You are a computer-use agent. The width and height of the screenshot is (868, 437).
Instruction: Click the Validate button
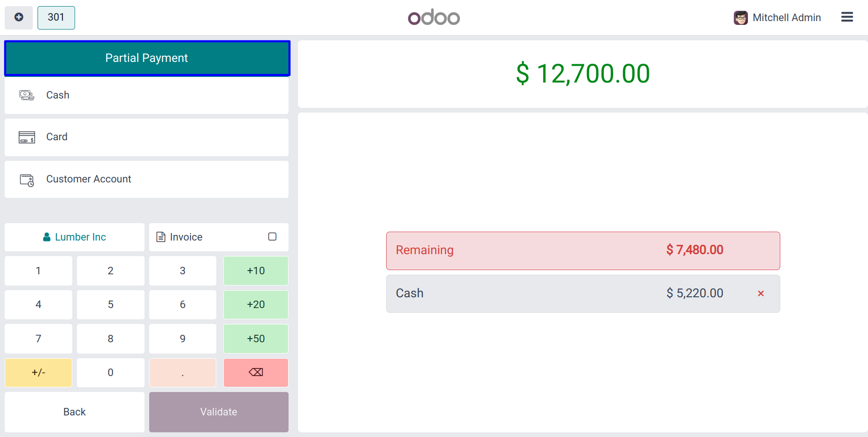tap(219, 412)
